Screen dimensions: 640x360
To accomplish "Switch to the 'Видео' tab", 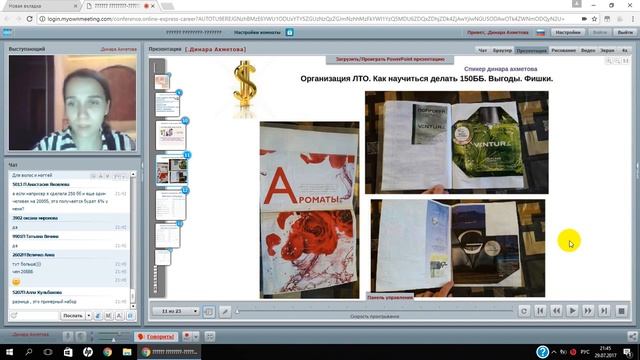I will pos(588,50).
